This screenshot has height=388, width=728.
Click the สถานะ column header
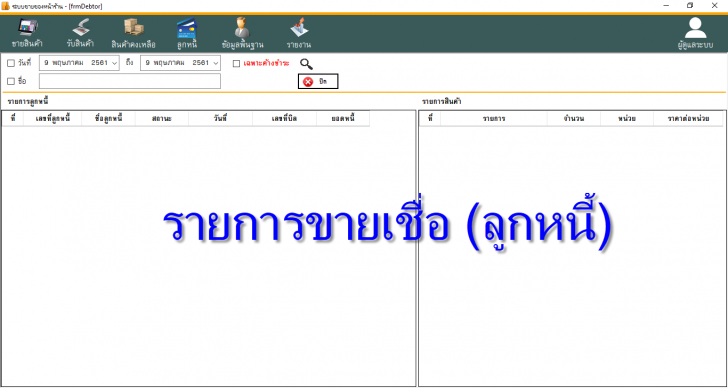[x=162, y=118]
